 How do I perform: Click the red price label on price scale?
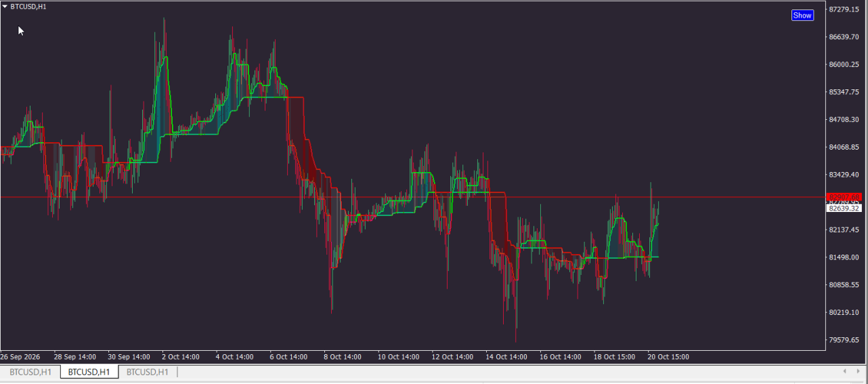tap(844, 197)
